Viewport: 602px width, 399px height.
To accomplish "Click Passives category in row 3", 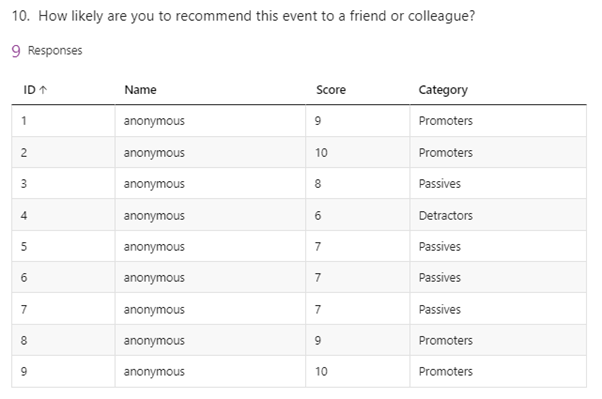I will pyautogui.click(x=439, y=184).
